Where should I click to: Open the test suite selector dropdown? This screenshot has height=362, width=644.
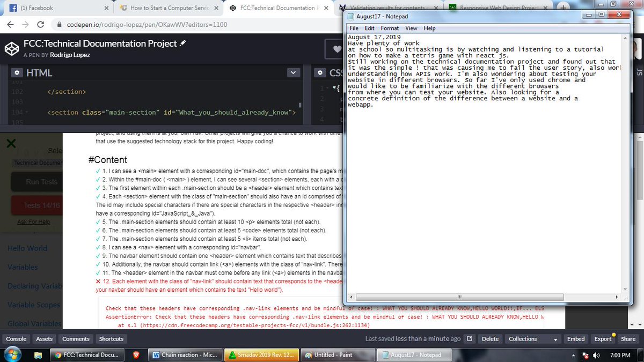coord(38,162)
